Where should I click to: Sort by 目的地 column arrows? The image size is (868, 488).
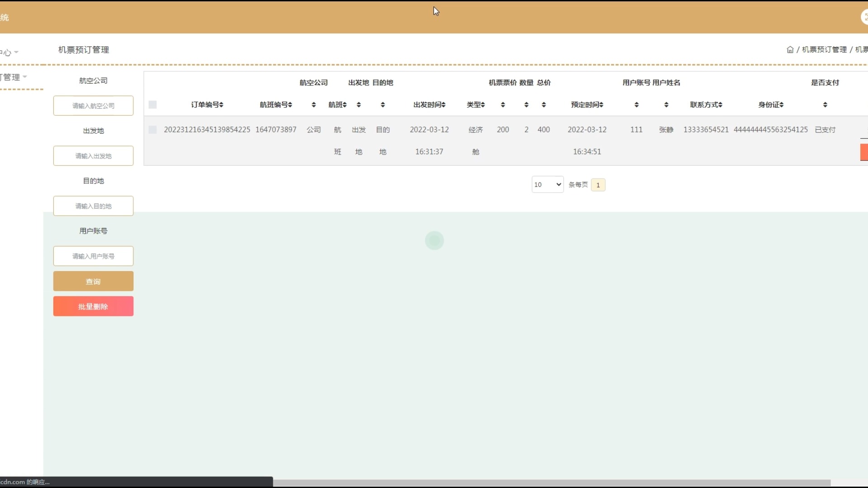382,105
